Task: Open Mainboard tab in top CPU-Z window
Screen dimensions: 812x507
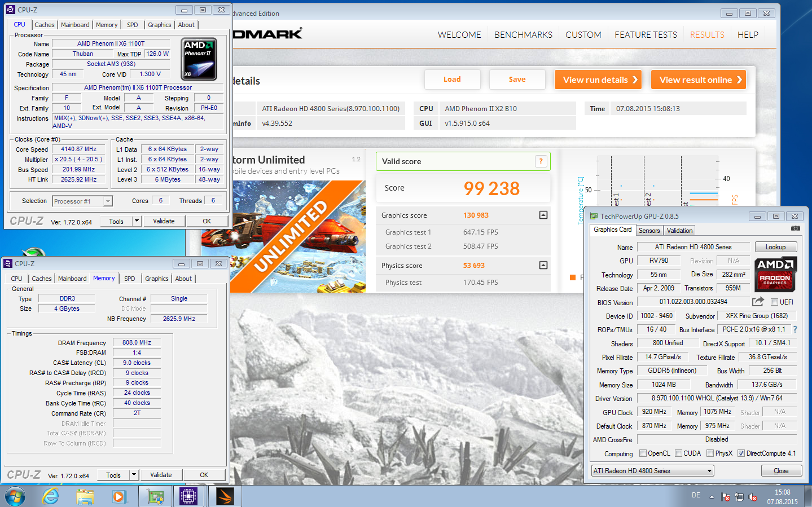Action: [75, 25]
